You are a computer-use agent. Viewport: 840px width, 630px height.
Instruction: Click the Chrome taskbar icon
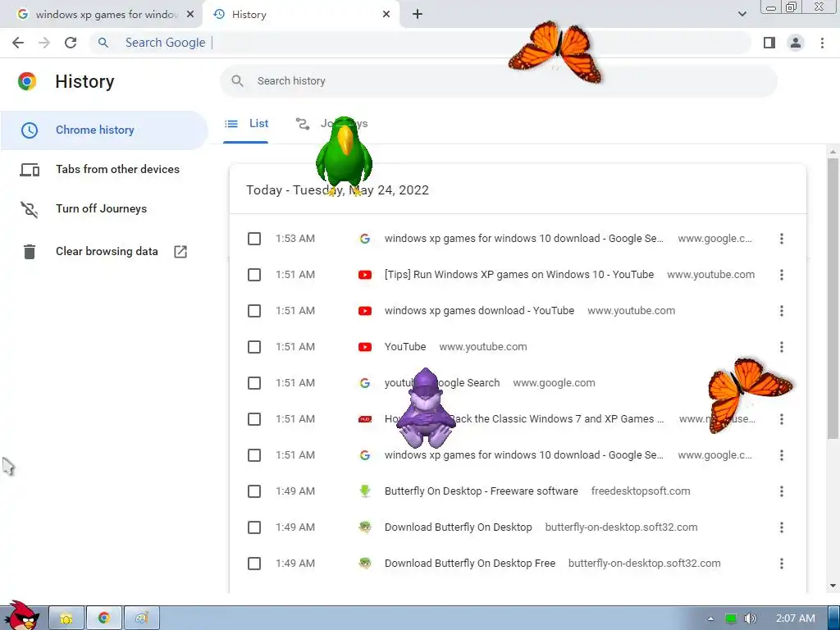(x=104, y=619)
